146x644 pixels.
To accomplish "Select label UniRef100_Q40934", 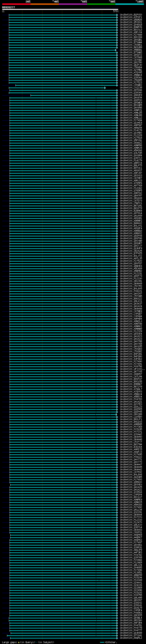I will pyautogui.click(x=131, y=98).
